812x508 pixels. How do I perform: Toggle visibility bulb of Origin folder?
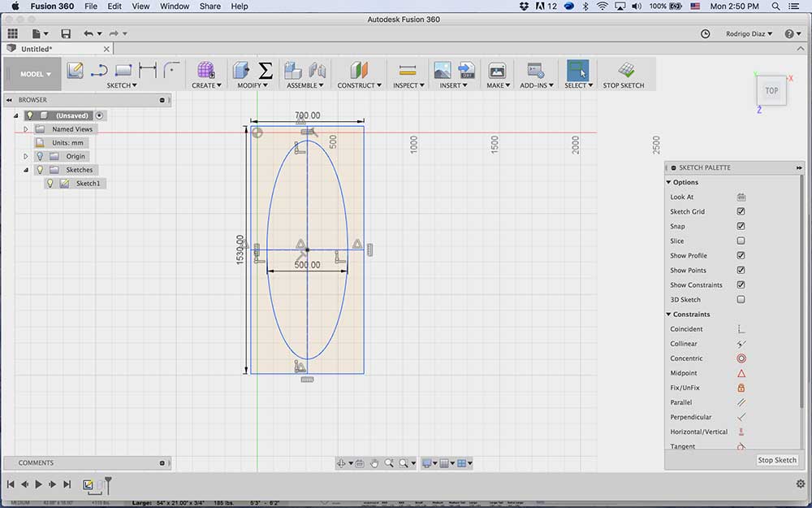click(40, 156)
